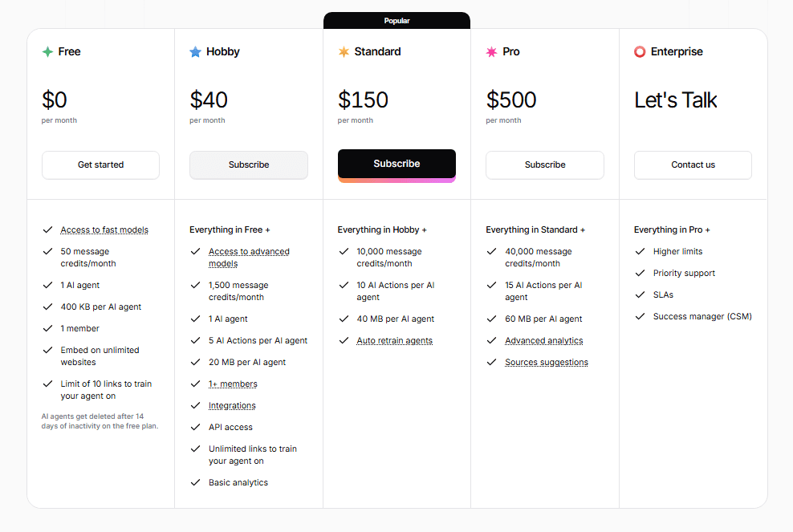Click the green star icon beside Free

point(47,52)
